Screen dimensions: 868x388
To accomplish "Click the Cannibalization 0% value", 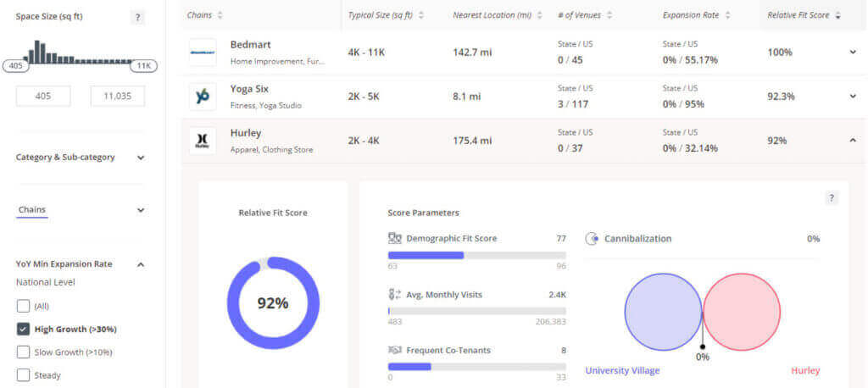I will tap(813, 239).
